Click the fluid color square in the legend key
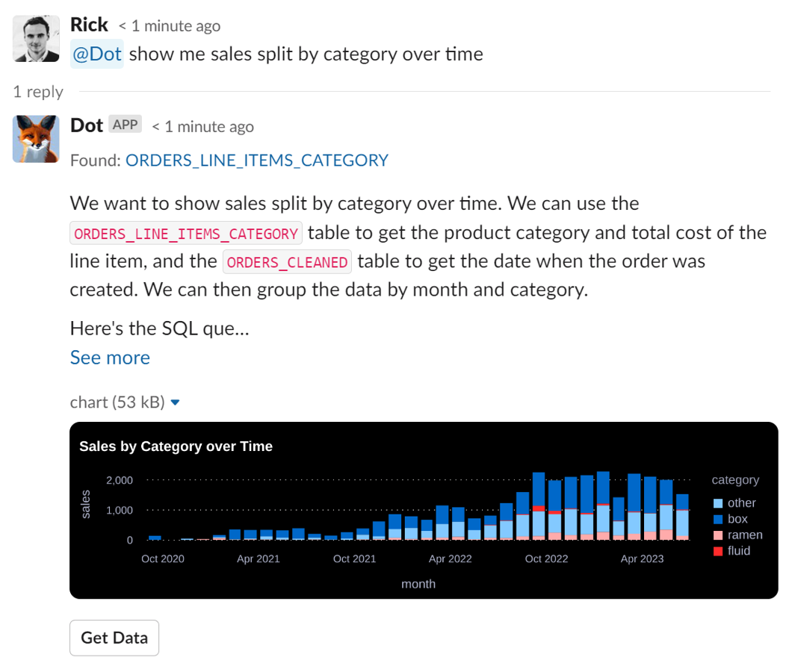This screenshot has height=672, width=795. click(x=718, y=550)
